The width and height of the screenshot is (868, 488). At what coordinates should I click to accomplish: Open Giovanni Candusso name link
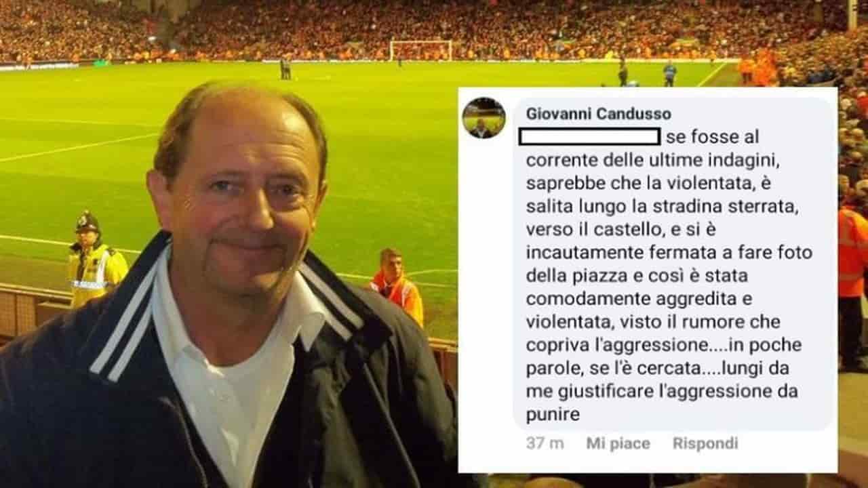tap(599, 114)
